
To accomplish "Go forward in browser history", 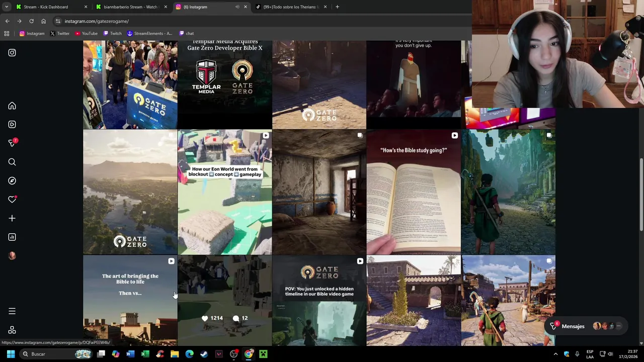I will (19, 21).
